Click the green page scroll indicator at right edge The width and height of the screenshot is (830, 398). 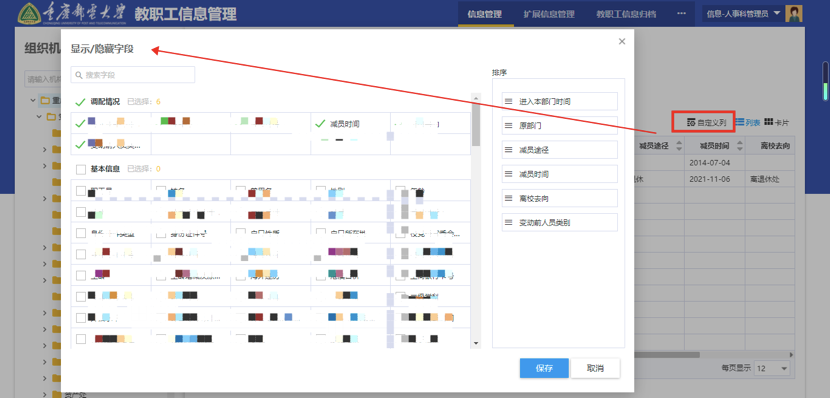[x=825, y=81]
